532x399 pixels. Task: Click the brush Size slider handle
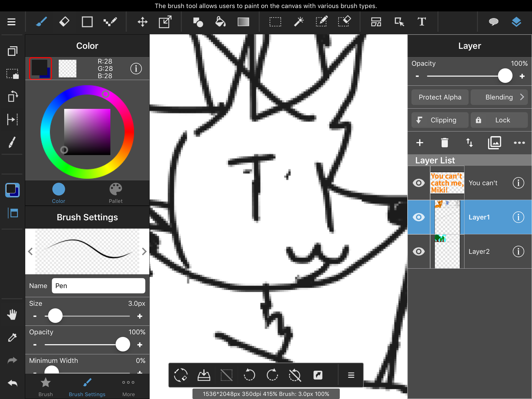point(55,316)
